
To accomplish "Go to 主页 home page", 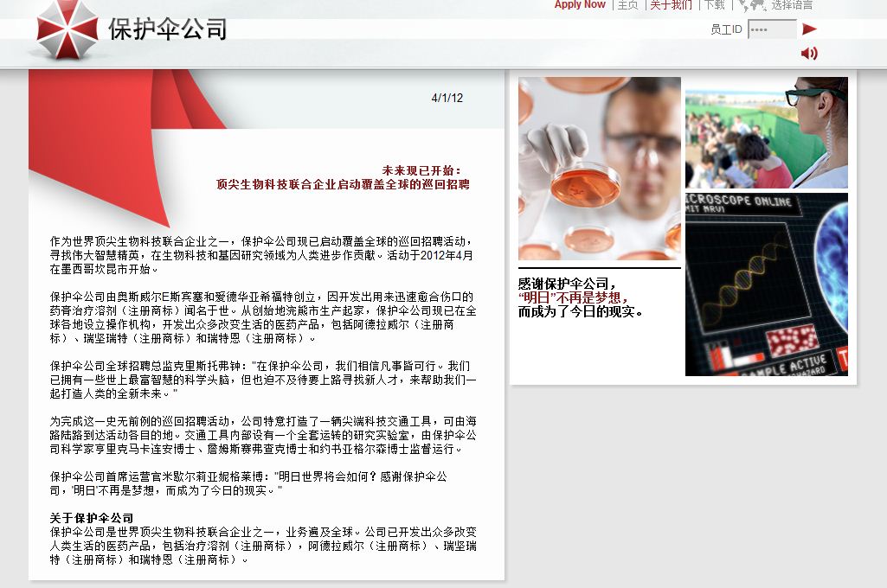I will click(627, 5).
